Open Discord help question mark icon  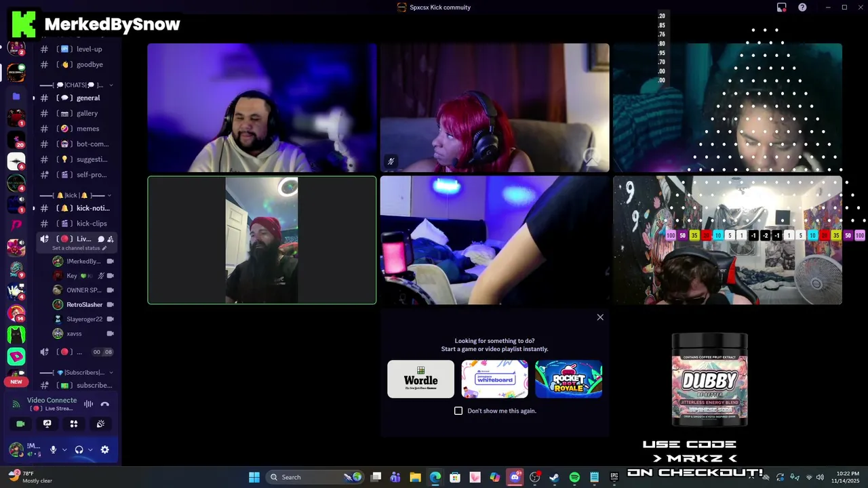[x=802, y=7]
